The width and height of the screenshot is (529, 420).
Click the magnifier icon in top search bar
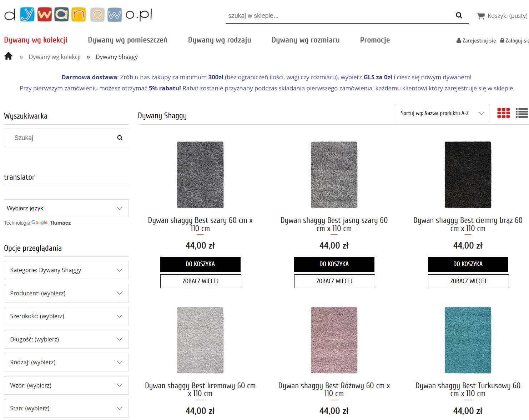click(459, 15)
